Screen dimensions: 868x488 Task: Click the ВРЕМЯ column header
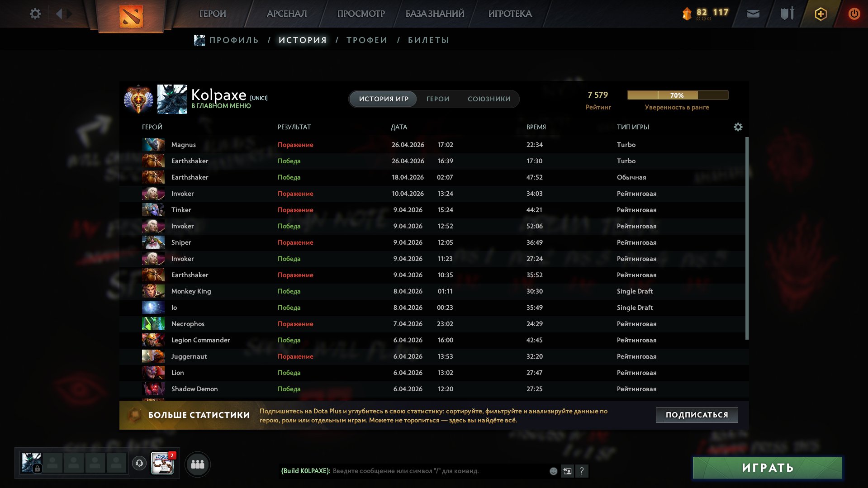pos(536,127)
